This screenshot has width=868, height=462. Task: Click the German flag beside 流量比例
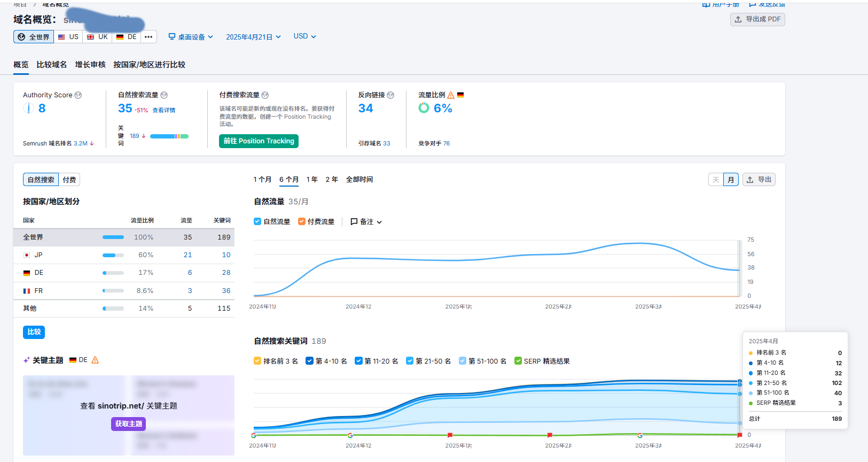tap(460, 95)
